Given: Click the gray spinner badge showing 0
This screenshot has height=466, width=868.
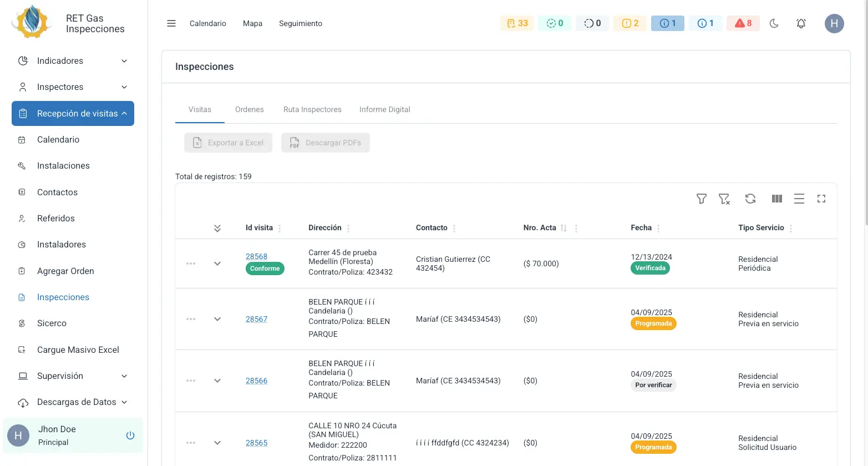Looking at the screenshot, I should point(592,23).
